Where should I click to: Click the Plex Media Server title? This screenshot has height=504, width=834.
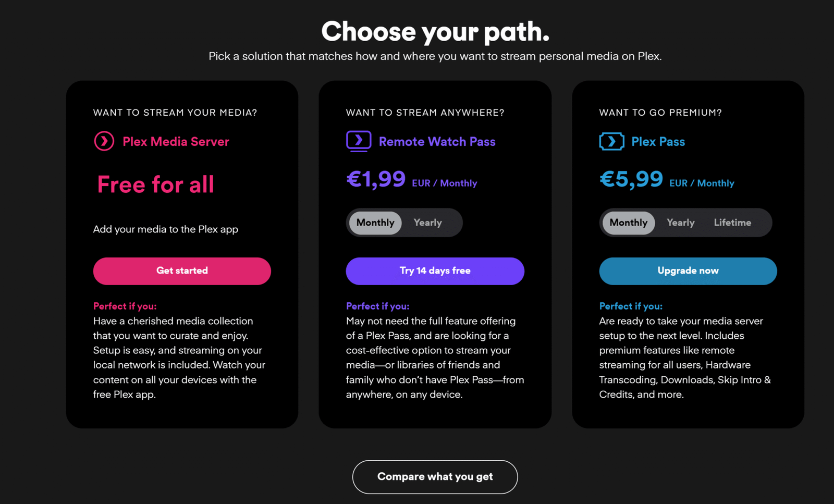pyautogui.click(x=176, y=142)
